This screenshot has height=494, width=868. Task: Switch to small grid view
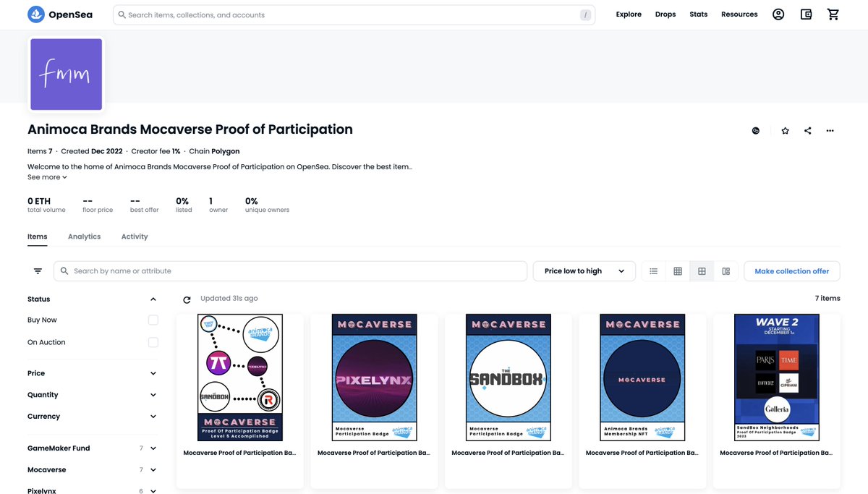click(x=678, y=271)
